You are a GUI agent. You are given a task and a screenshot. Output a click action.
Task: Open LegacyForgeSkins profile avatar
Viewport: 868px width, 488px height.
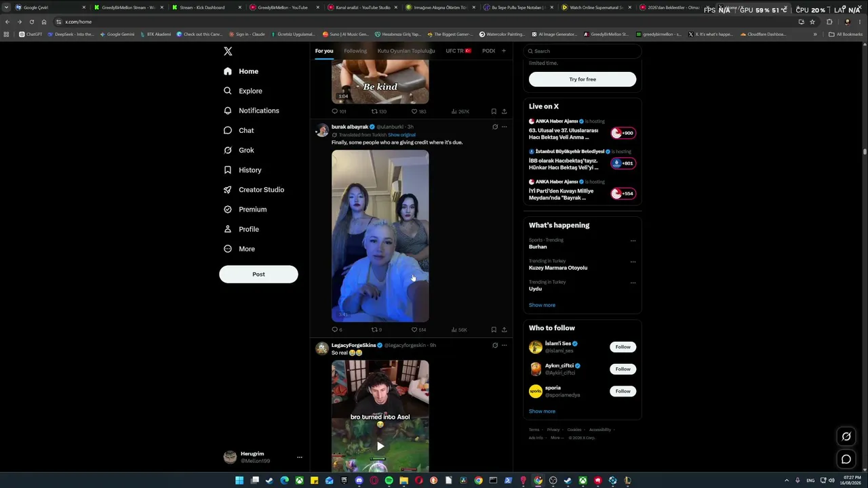(x=322, y=349)
